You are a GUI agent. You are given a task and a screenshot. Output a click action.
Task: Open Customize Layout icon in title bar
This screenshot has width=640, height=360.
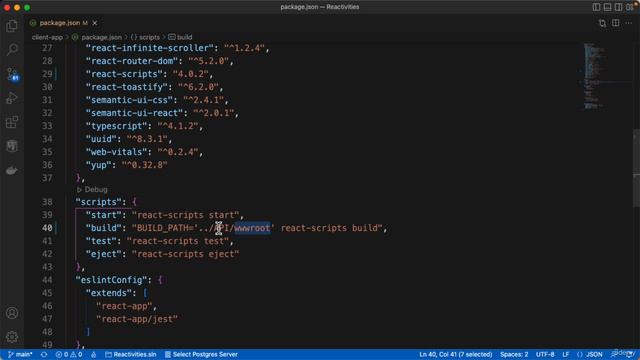(x=630, y=7)
